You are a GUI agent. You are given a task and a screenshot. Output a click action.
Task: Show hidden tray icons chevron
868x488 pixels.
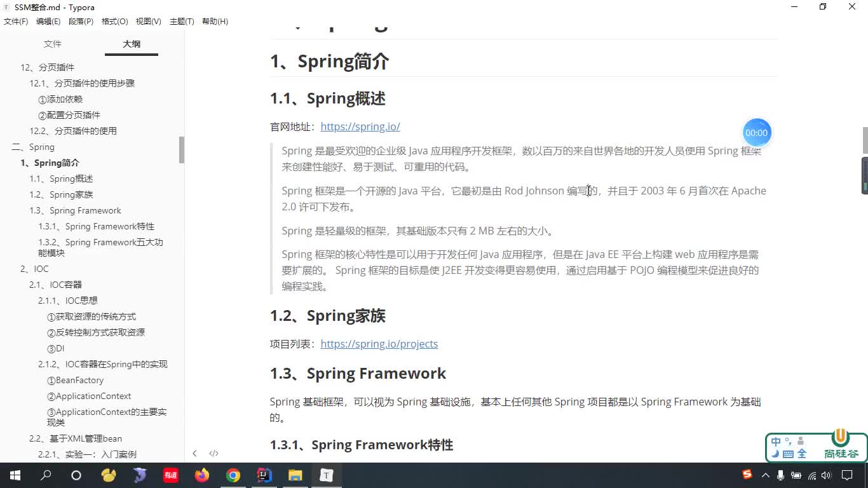click(x=764, y=475)
